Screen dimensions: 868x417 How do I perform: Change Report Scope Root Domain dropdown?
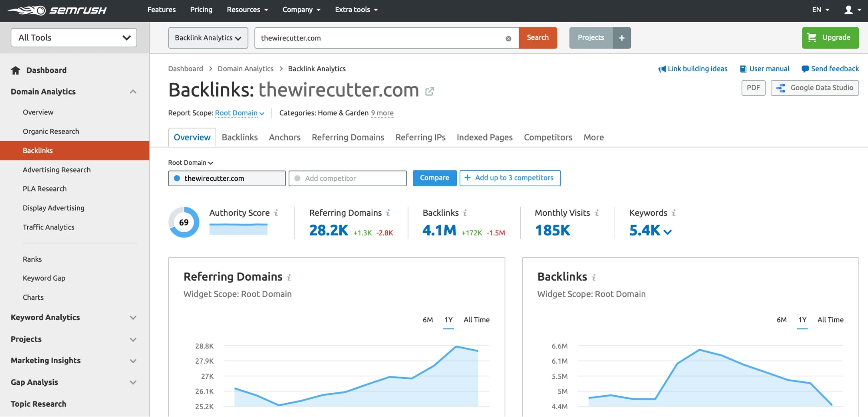point(239,113)
